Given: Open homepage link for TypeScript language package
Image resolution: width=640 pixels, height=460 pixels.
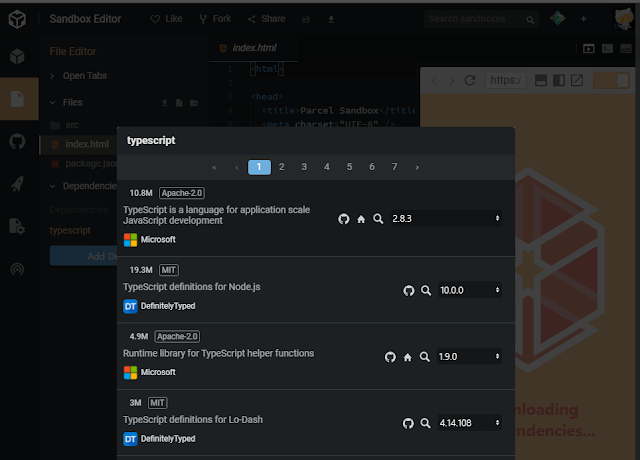Looking at the screenshot, I should coord(361,219).
